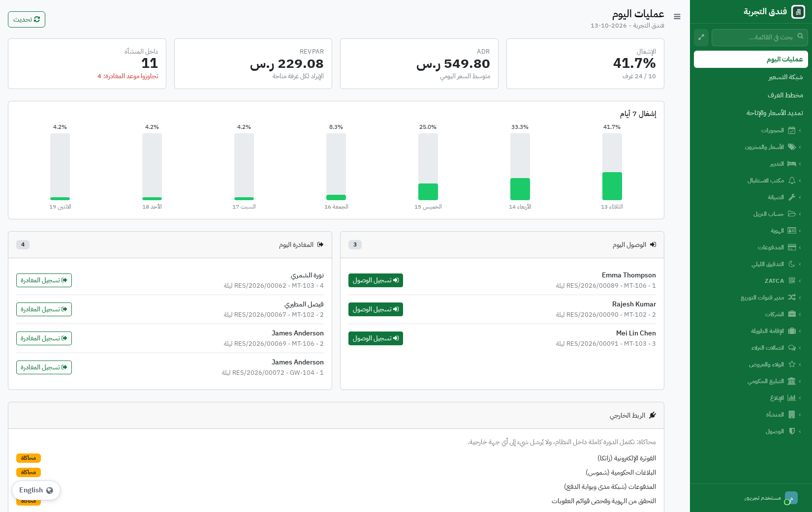
Task: Open التدقيق الليلي section in sidebar
Action: coord(751,264)
